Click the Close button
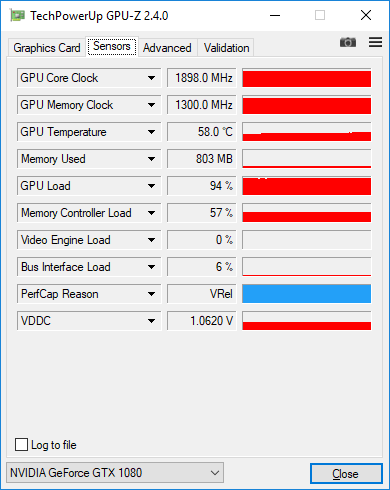The height and width of the screenshot is (490, 390). coord(346,473)
